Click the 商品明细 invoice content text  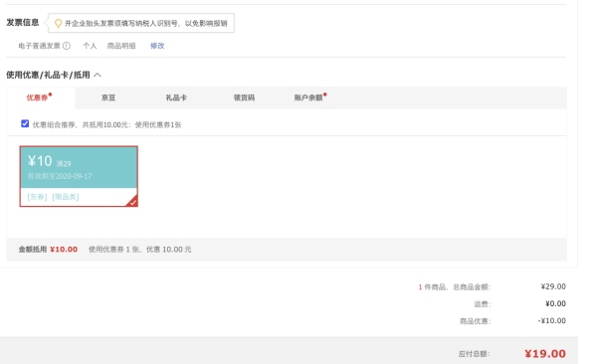coord(121,46)
